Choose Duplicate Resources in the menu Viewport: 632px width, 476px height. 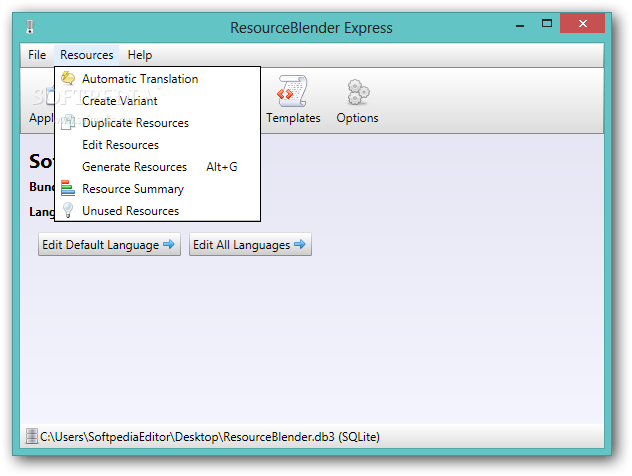(x=158, y=123)
